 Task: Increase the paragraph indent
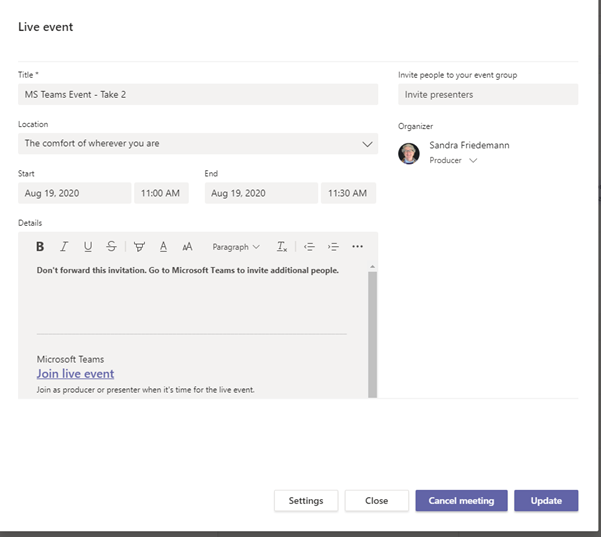click(x=334, y=246)
